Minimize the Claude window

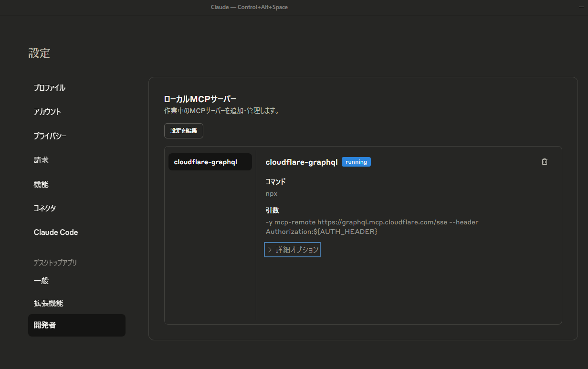pos(580,7)
